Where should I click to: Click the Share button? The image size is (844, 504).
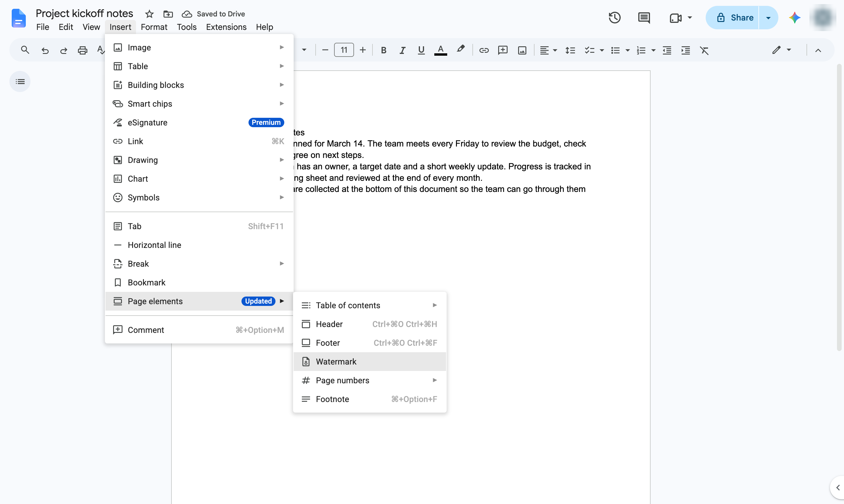[732, 18]
